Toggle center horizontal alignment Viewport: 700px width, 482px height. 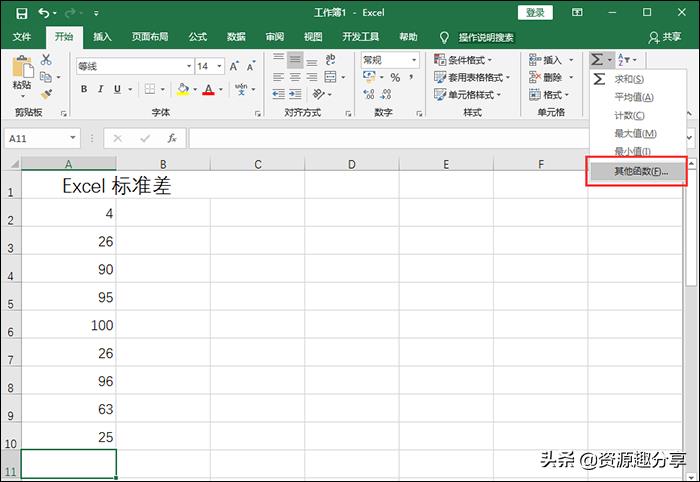tap(295, 78)
